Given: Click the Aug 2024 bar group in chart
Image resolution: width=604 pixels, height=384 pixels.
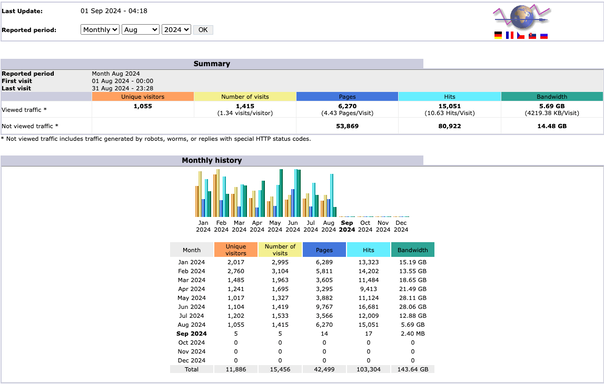Looking at the screenshot, I should pyautogui.click(x=329, y=195).
